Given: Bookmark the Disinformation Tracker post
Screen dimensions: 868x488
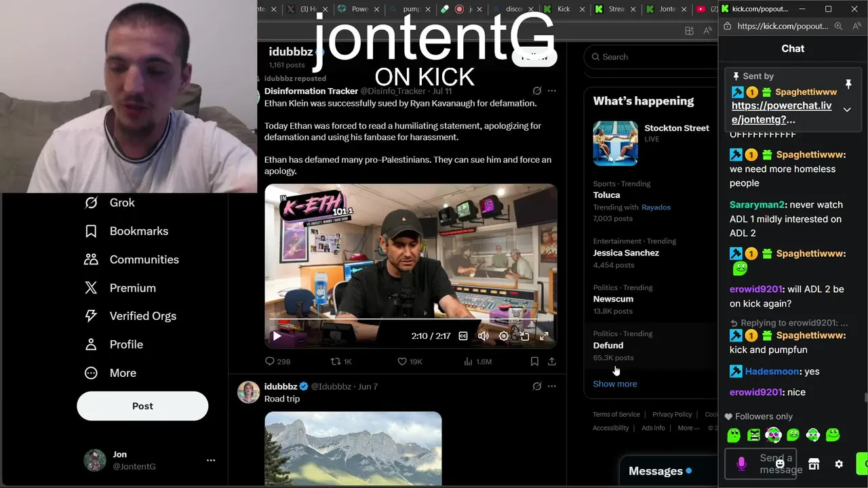Looking at the screenshot, I should pyautogui.click(x=534, y=361).
